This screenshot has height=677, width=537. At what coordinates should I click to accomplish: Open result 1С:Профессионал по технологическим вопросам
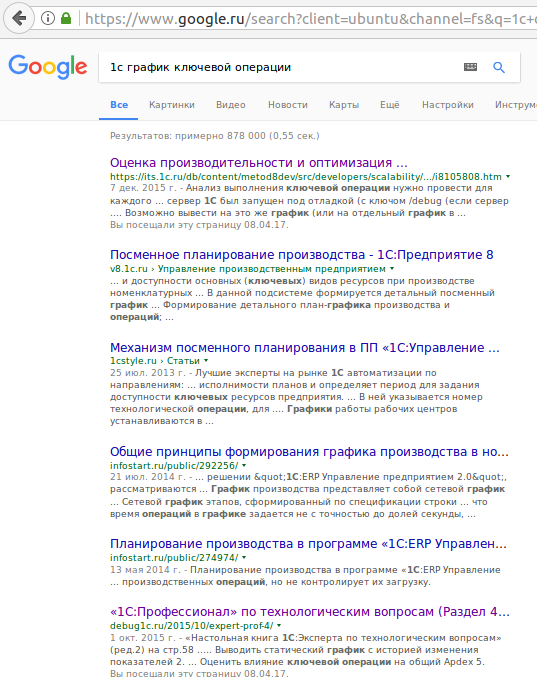(x=310, y=612)
